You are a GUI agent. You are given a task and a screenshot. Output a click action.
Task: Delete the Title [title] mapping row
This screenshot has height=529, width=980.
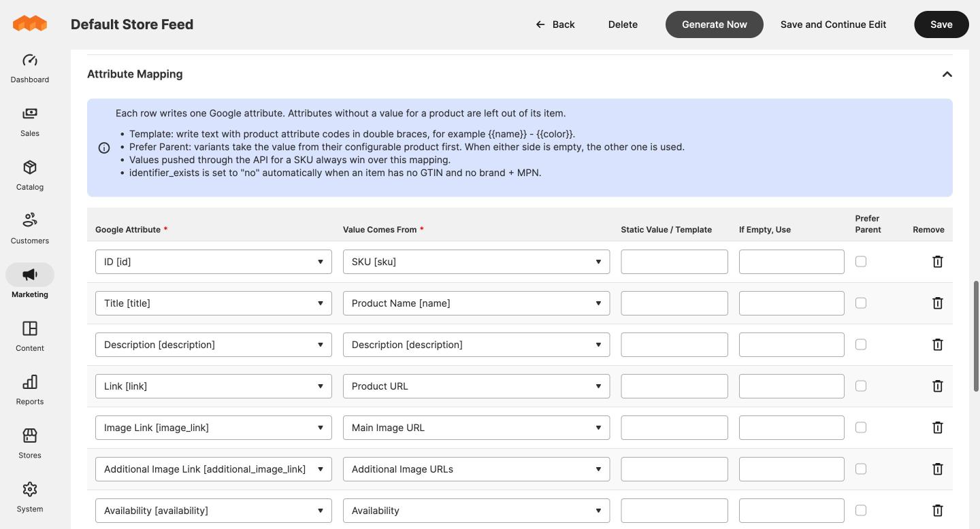click(937, 303)
